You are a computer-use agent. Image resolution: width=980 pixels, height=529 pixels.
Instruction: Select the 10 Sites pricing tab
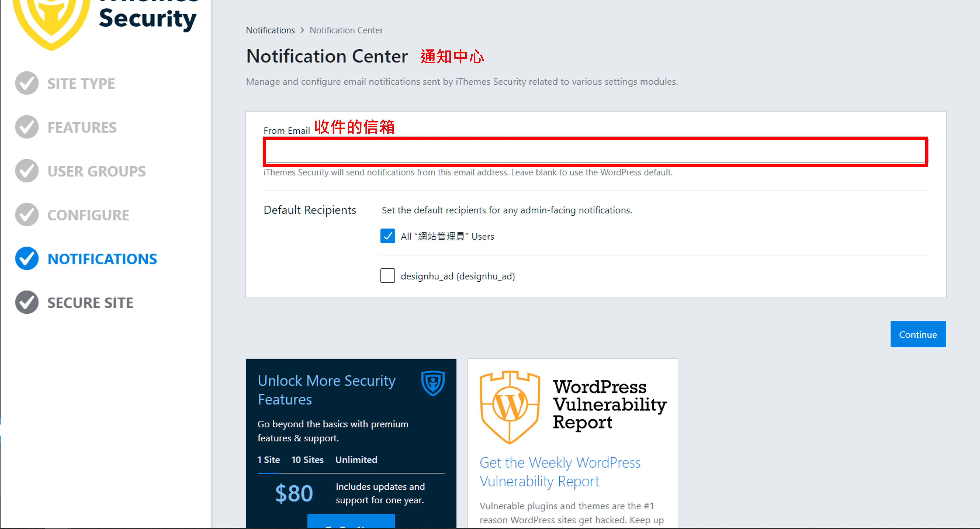click(x=307, y=460)
